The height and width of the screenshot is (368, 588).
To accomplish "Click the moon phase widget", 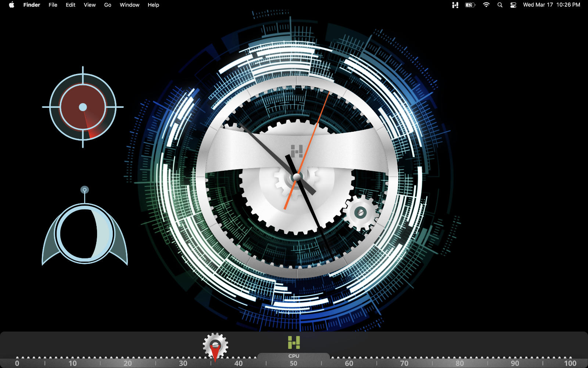I will point(85,234).
